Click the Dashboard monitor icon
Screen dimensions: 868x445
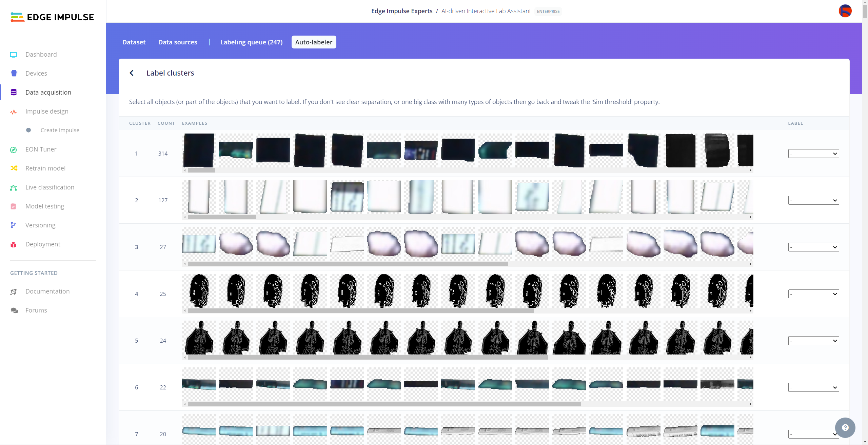click(x=14, y=55)
